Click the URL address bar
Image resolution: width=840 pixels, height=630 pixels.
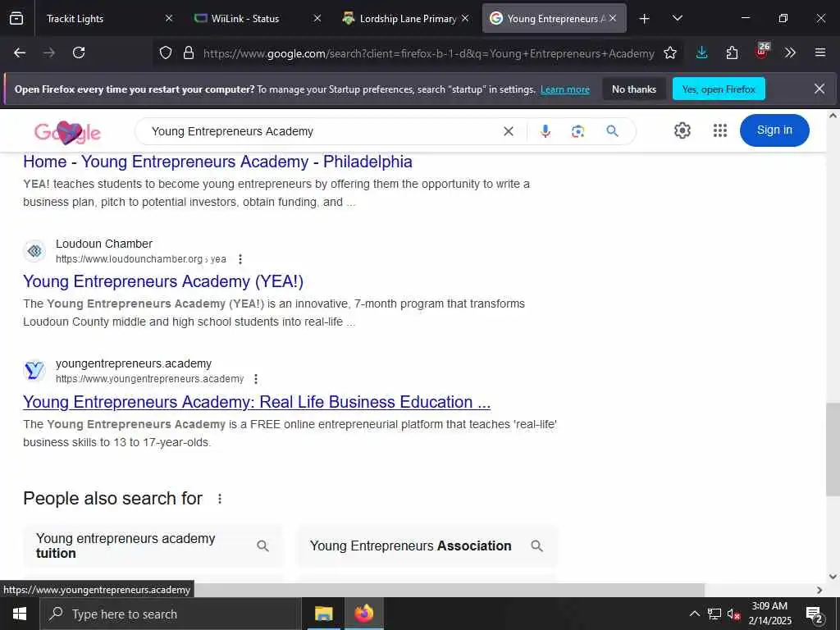tap(428, 53)
